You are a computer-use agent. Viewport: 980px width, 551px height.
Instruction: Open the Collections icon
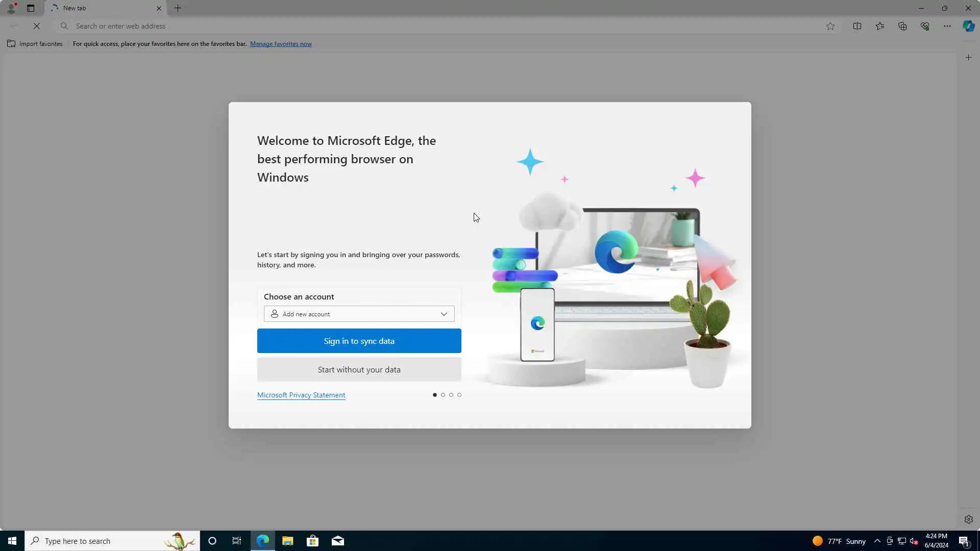pyautogui.click(x=902, y=26)
